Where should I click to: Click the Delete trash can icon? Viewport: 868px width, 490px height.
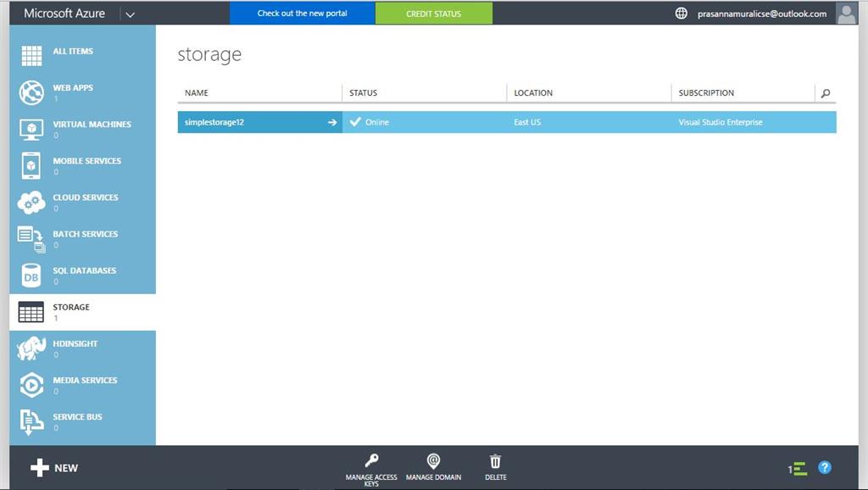pyautogui.click(x=495, y=461)
